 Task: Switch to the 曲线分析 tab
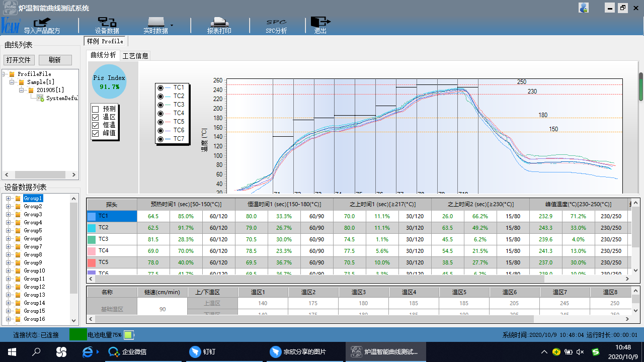[x=102, y=55]
